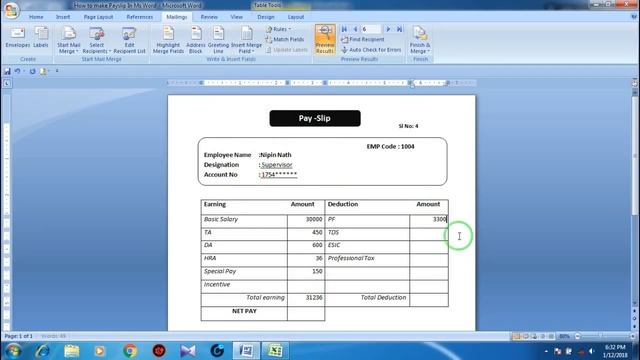Insert an Address Block

(196, 40)
